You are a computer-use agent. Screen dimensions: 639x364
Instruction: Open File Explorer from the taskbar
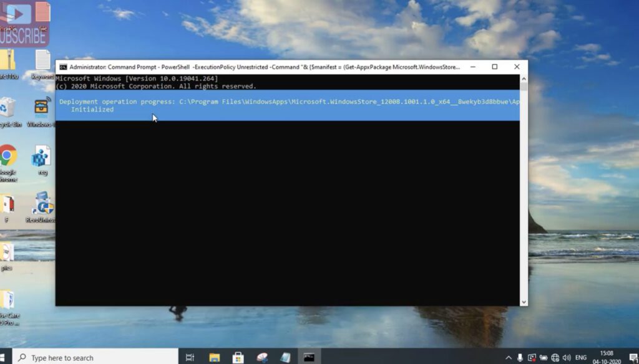(215, 357)
